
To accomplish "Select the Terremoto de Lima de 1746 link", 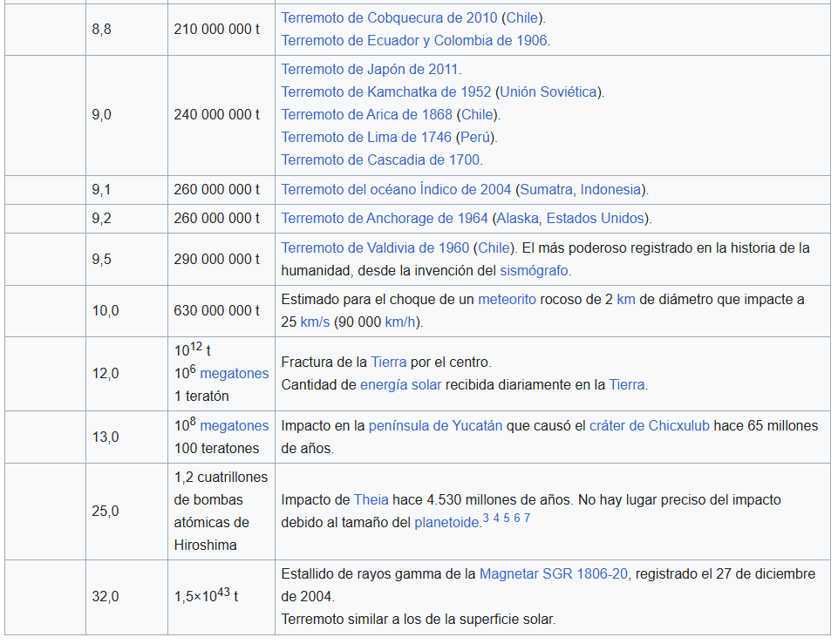I will 366,137.
